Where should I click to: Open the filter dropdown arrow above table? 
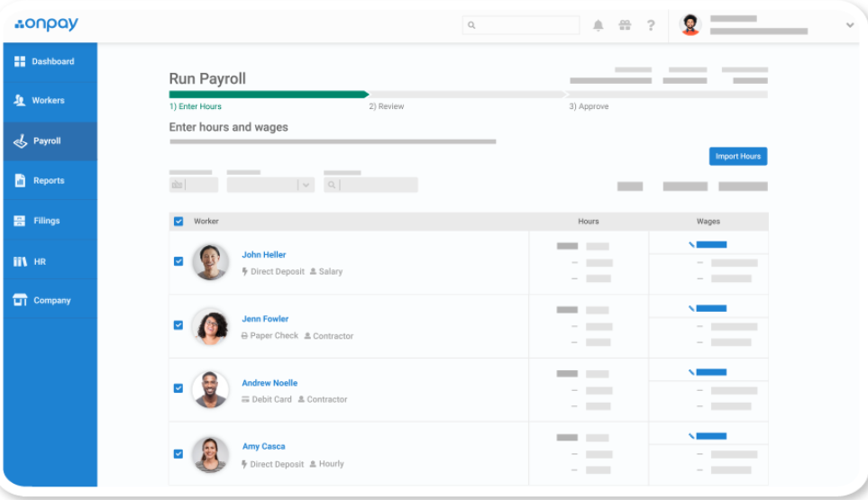pyautogui.click(x=306, y=185)
